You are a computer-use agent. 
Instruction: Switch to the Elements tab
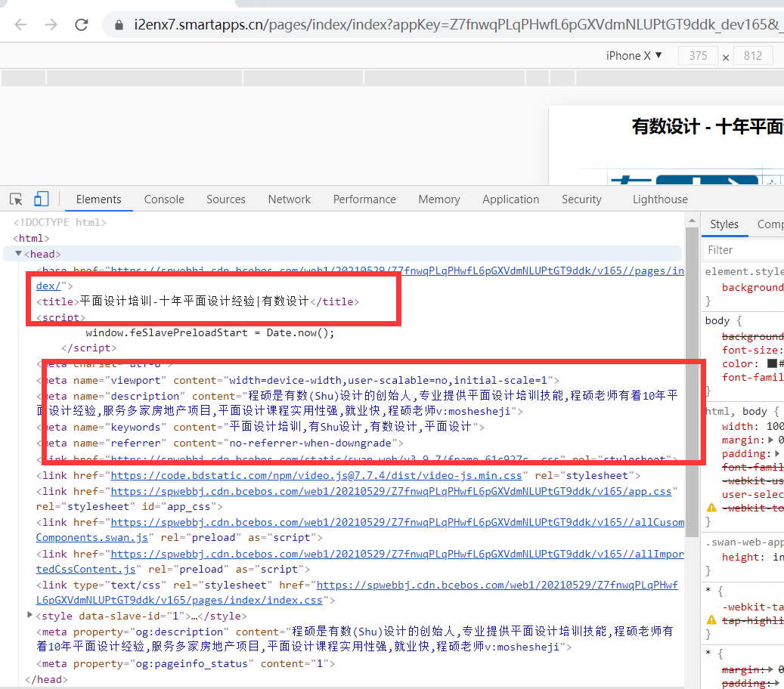[98, 199]
